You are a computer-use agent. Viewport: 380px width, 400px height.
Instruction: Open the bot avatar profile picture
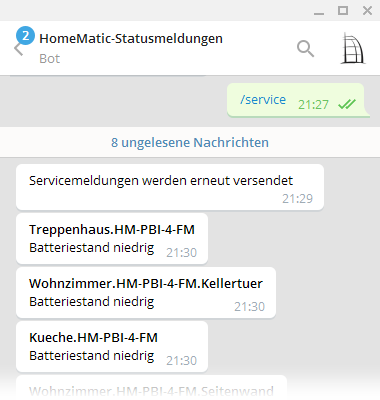(x=353, y=48)
